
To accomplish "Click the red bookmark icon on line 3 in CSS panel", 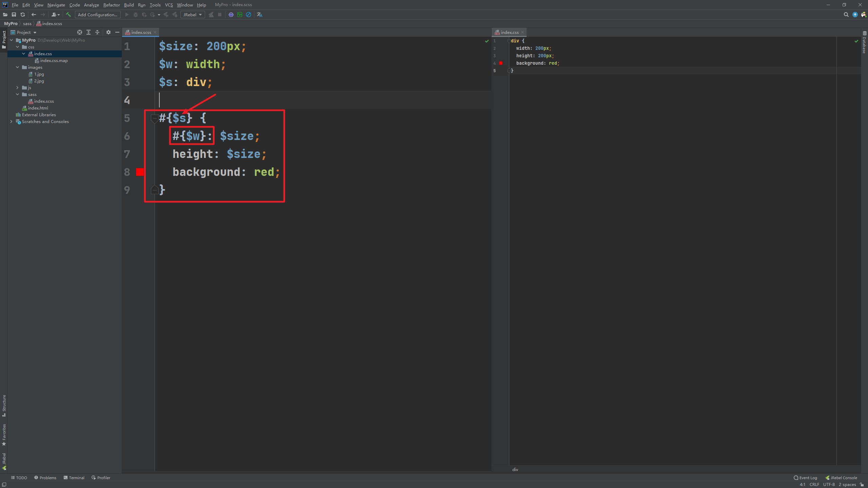I will tap(501, 63).
